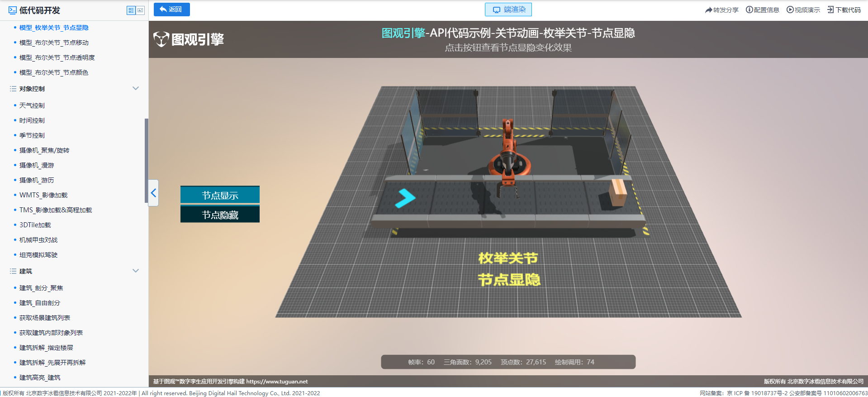Screen dimensions: 868x397
Task: Click 三角面数: 9,205 stat
Action: point(467,362)
